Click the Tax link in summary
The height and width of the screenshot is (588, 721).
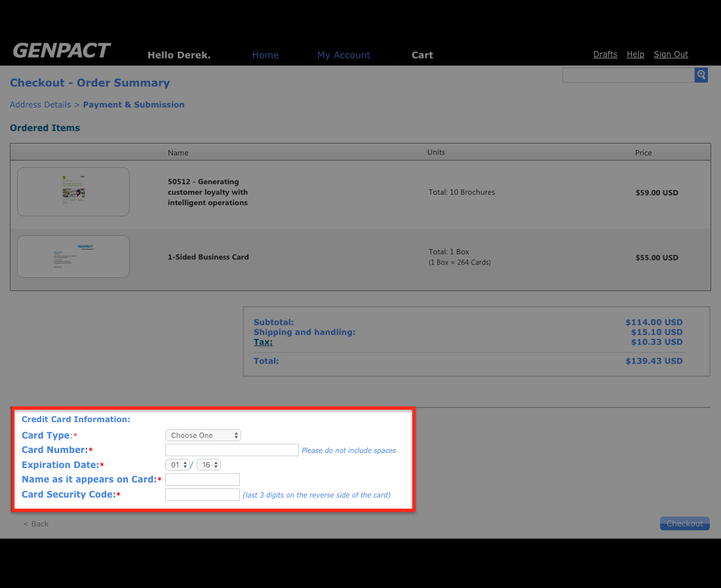(263, 342)
